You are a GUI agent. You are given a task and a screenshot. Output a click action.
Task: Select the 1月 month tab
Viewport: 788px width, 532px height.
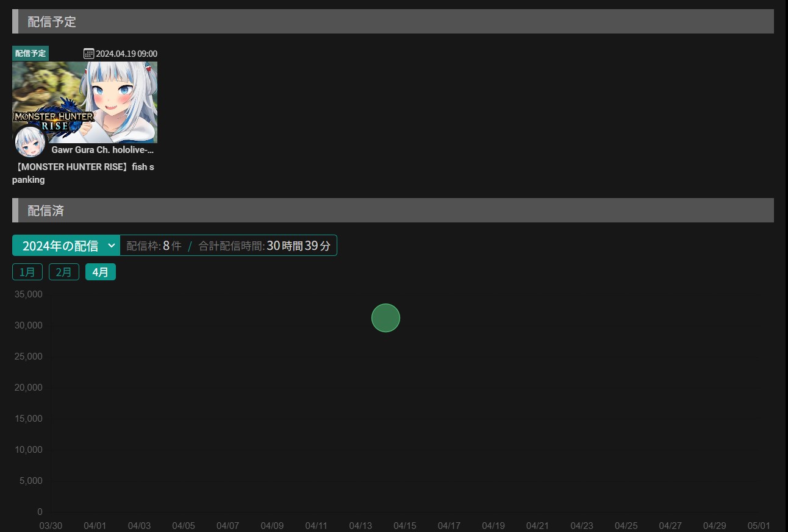(27, 272)
